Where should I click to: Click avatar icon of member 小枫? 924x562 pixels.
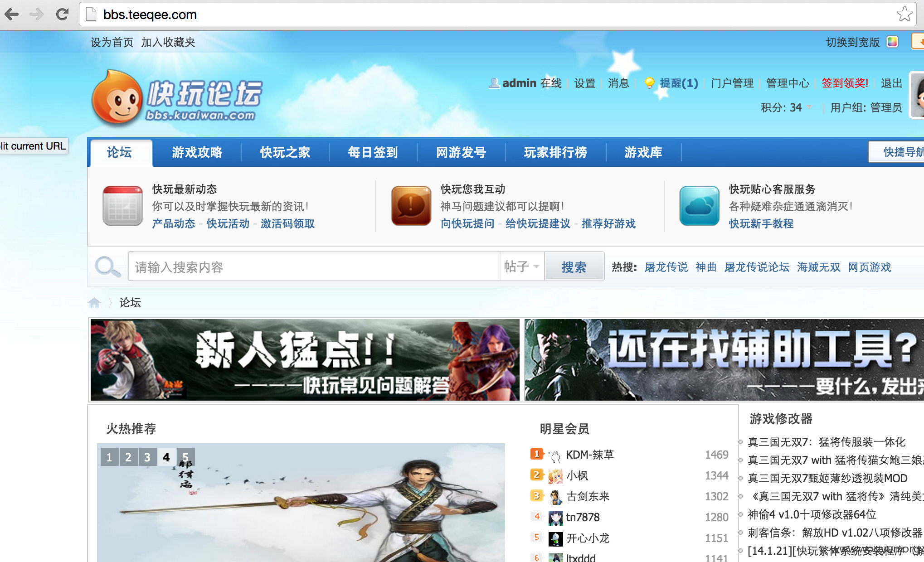[x=555, y=476]
